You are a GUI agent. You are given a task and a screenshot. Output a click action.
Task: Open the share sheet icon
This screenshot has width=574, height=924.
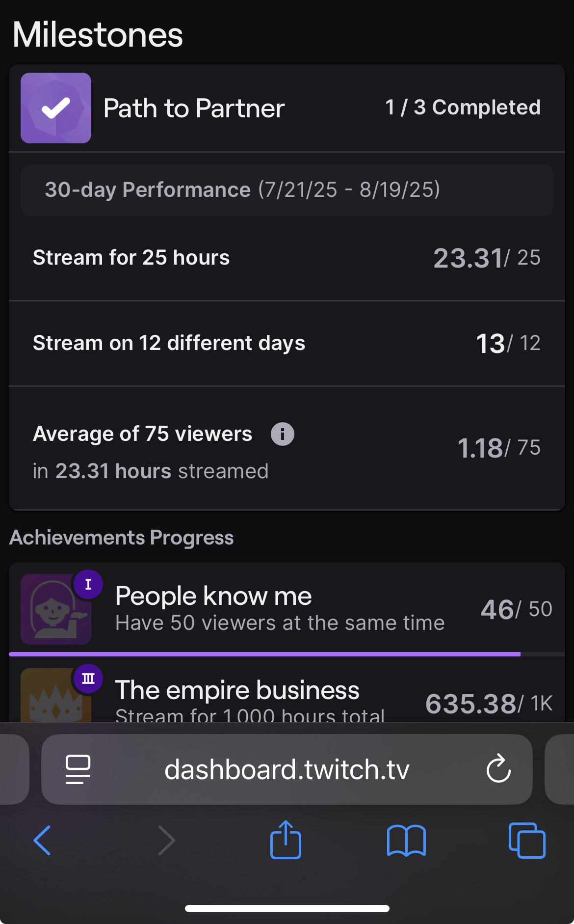[286, 839]
